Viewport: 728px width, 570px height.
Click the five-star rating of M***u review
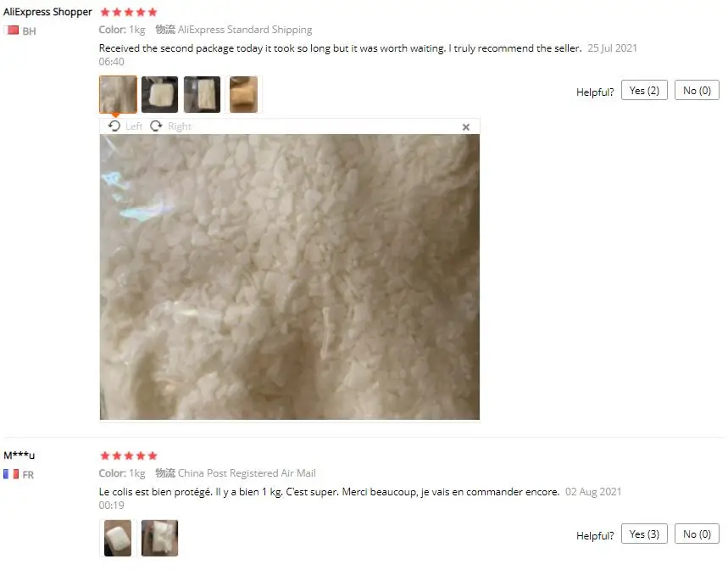[x=129, y=455]
